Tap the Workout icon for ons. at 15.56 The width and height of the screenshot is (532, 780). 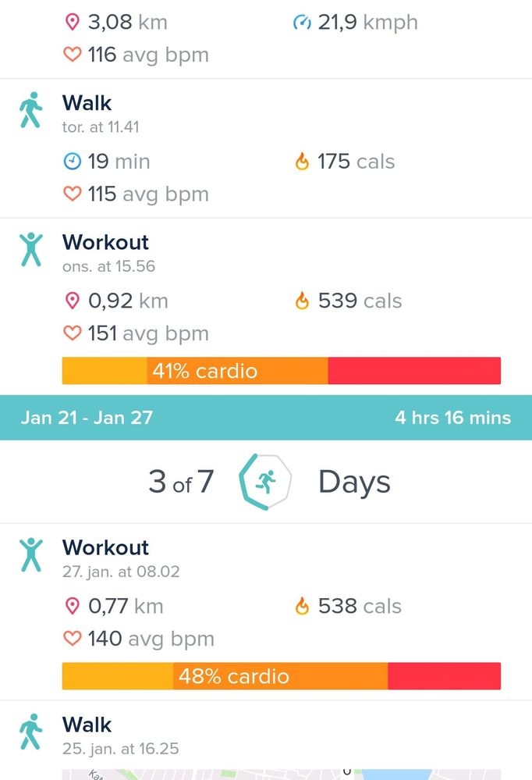30,249
